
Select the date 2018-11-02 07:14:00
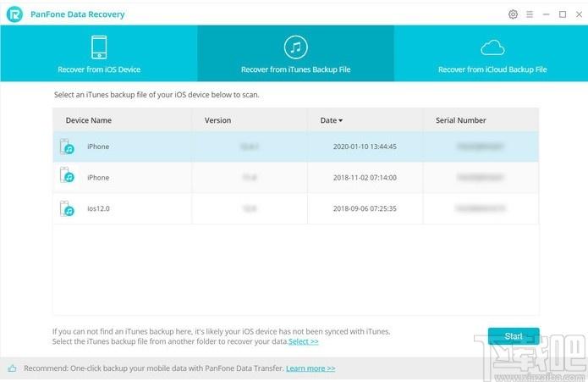tap(365, 178)
